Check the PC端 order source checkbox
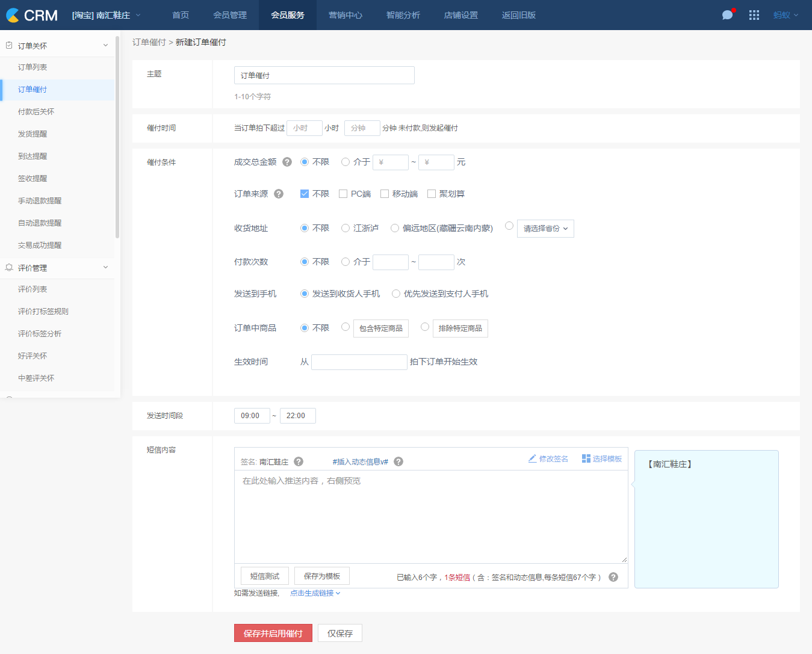 343,194
